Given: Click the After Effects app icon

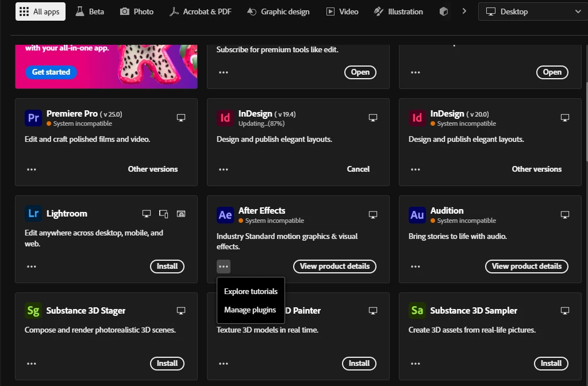Looking at the screenshot, I should tap(225, 215).
